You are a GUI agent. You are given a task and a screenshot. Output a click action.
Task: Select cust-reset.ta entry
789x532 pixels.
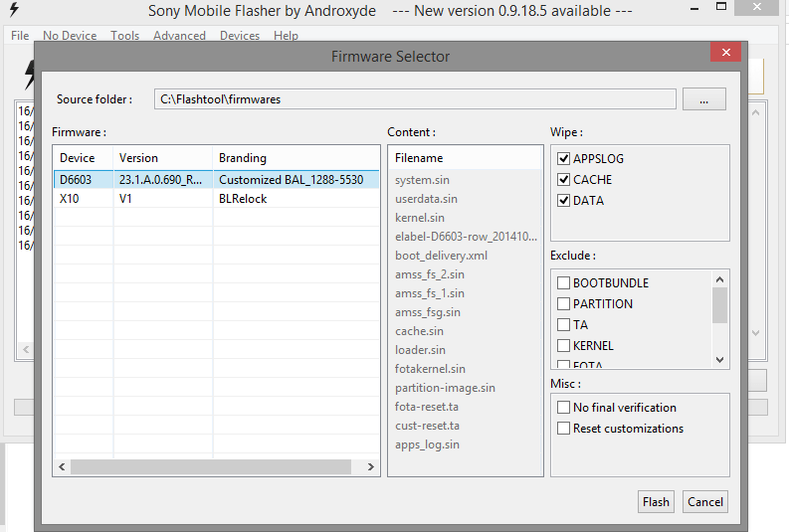point(427,426)
